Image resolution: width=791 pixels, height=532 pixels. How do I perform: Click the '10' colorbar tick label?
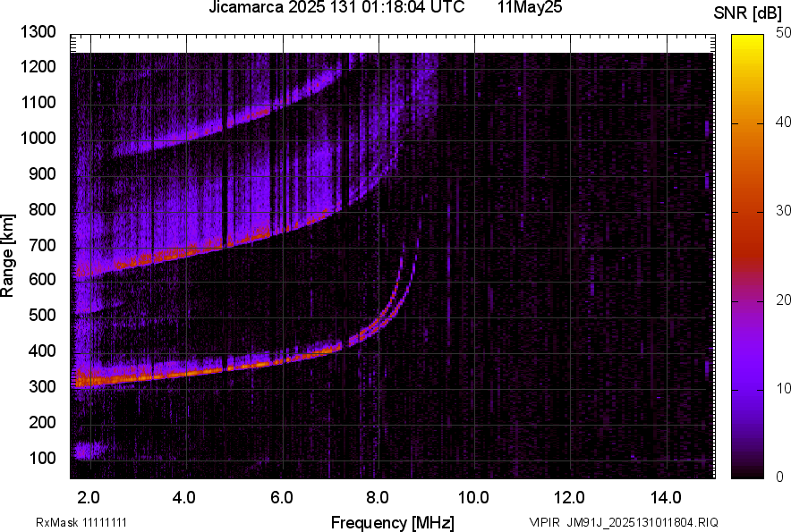(783, 388)
